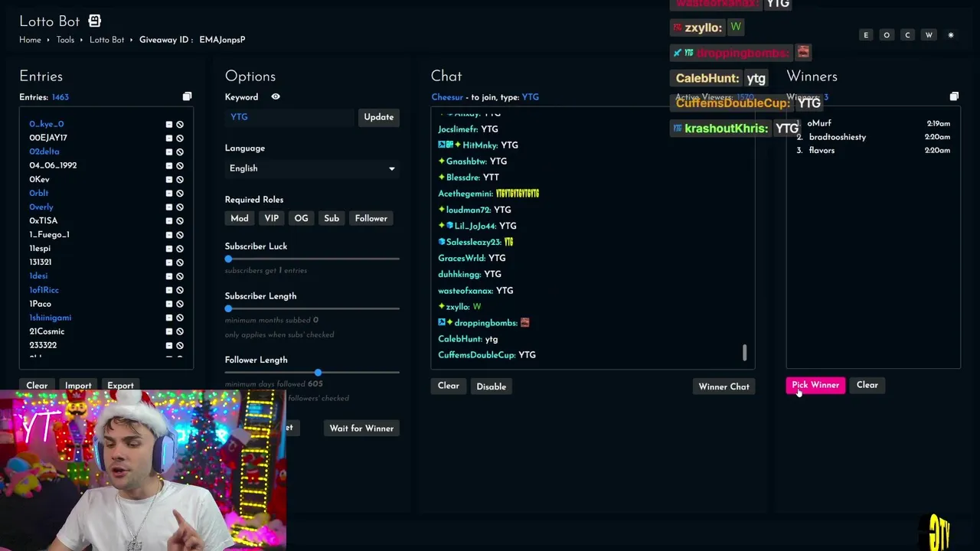The height and width of the screenshot is (551, 980).
Task: Remove entry 131321 with the minus box
Action: point(169,262)
